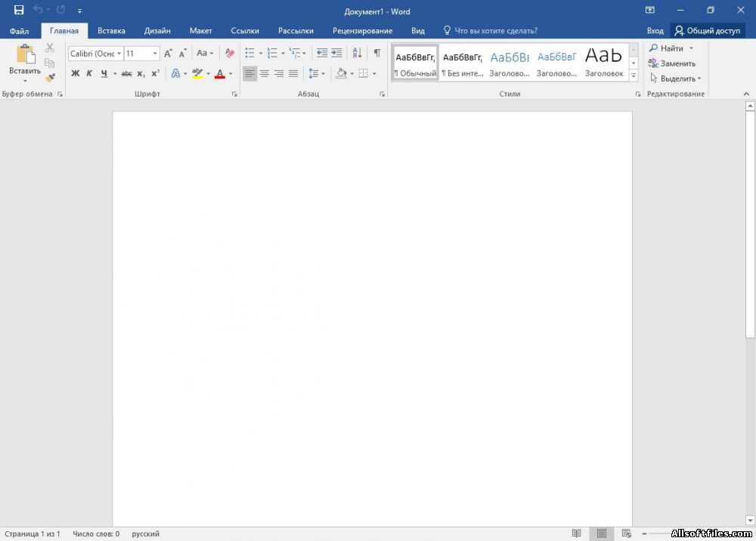
Task: Open the Рецензирование tab
Action: coord(362,30)
